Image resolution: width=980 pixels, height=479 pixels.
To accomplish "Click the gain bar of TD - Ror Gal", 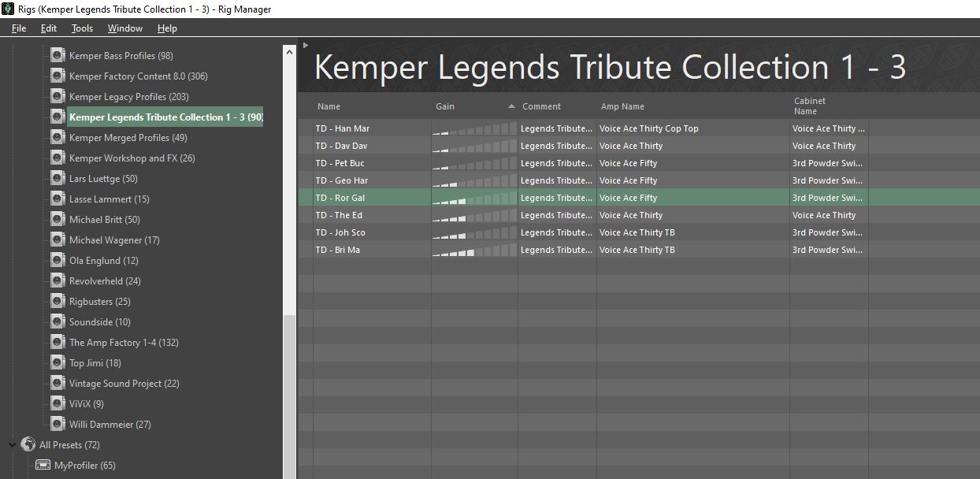I will point(474,198).
